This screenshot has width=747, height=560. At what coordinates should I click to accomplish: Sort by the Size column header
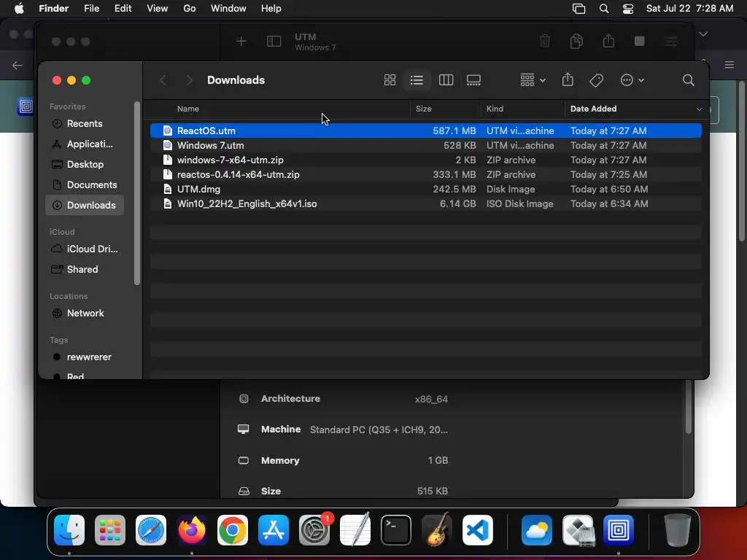(x=423, y=109)
